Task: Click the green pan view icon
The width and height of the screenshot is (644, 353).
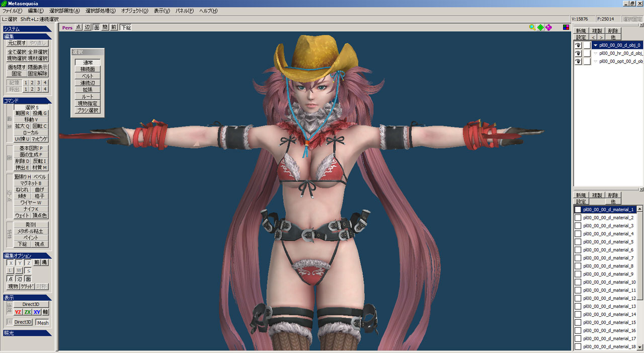Action: coord(540,28)
